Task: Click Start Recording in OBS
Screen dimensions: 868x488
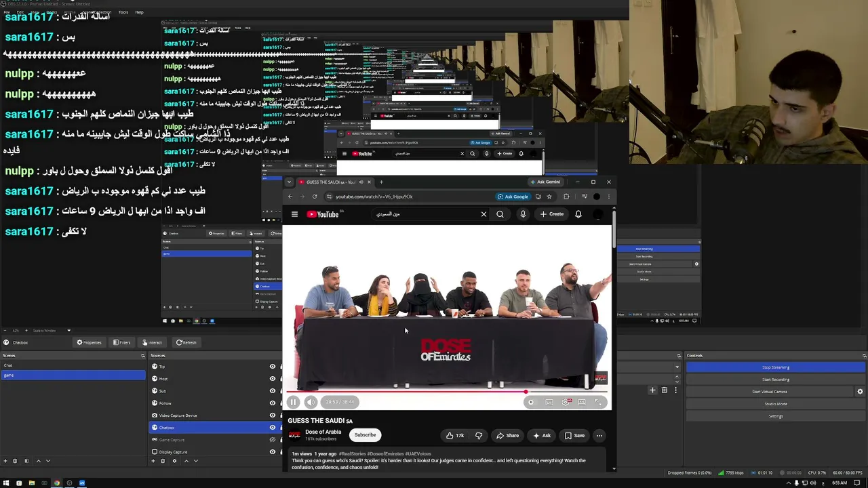Action: (x=776, y=380)
